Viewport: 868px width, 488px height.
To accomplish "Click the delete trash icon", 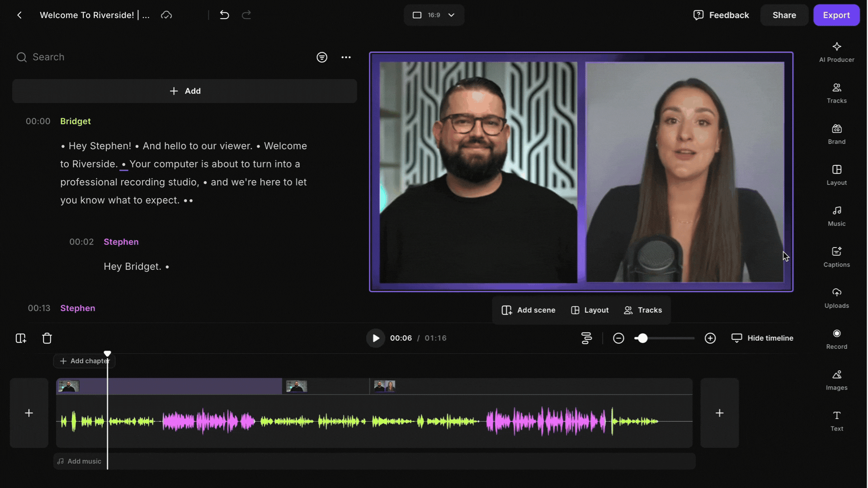I will coord(47,338).
